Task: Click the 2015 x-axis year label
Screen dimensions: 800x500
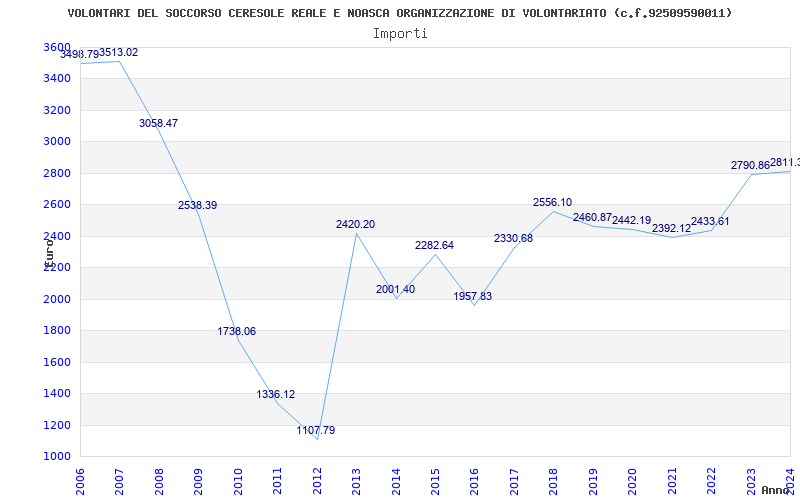Action: coord(435,482)
